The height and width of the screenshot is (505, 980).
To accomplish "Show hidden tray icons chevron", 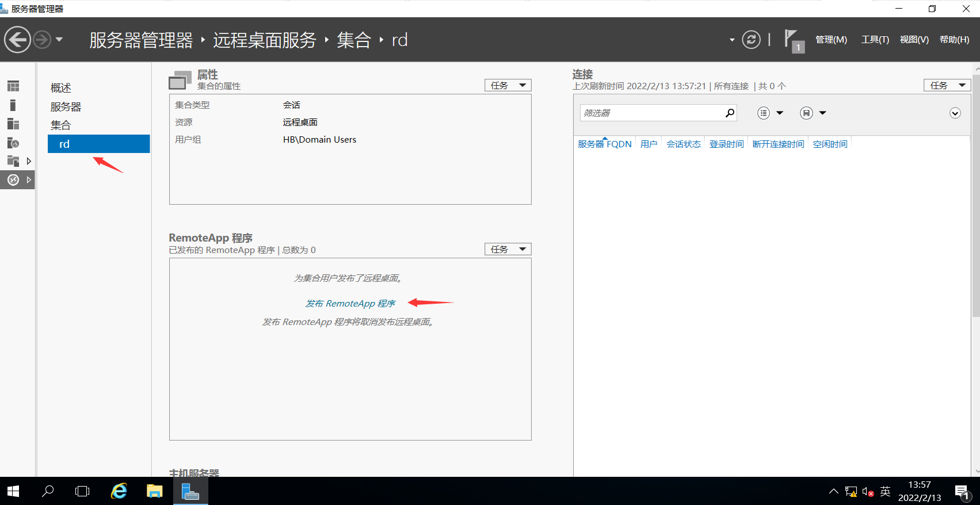I will 833,491.
